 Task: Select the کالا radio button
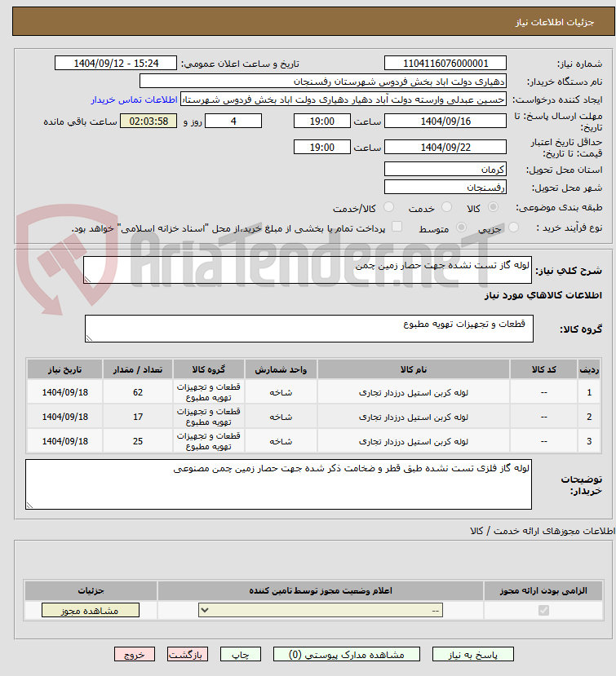[x=493, y=207]
